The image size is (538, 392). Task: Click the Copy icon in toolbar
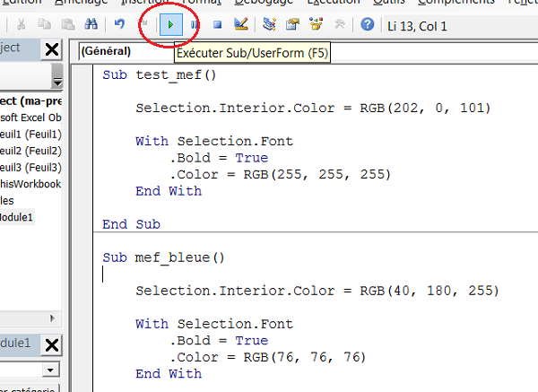pos(45,24)
